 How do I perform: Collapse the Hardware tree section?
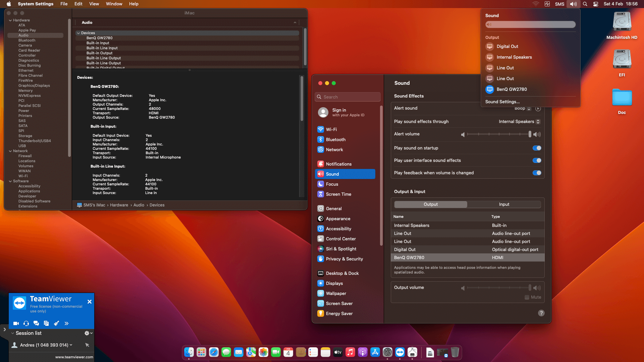tap(10, 20)
